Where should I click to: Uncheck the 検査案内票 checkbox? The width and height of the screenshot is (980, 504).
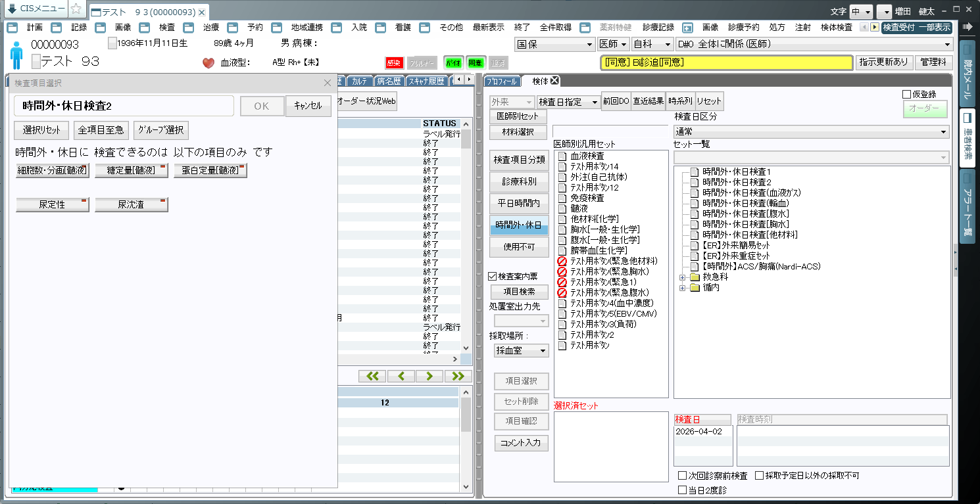tap(493, 277)
